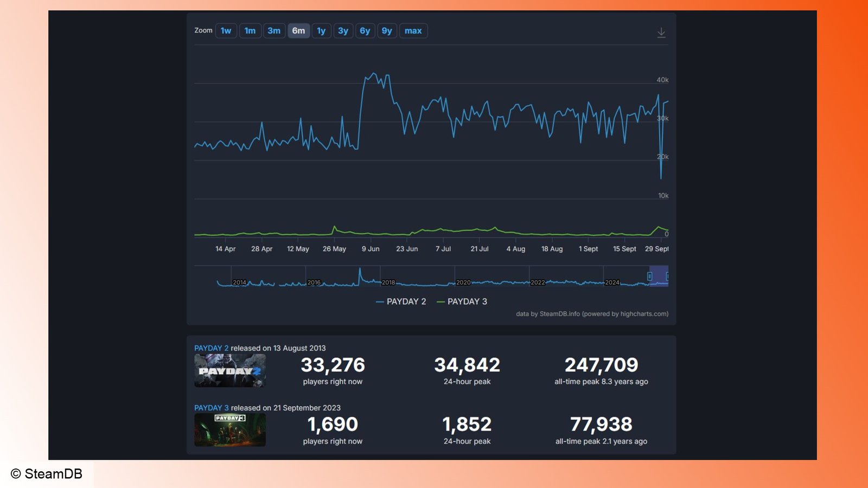Screen dimensions: 868x488
Task: Click 2024 on the navigator timeline
Action: [612, 282]
